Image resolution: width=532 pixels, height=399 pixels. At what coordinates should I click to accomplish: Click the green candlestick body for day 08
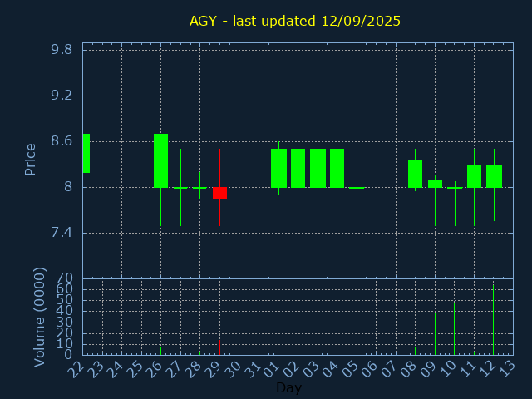click(415, 174)
